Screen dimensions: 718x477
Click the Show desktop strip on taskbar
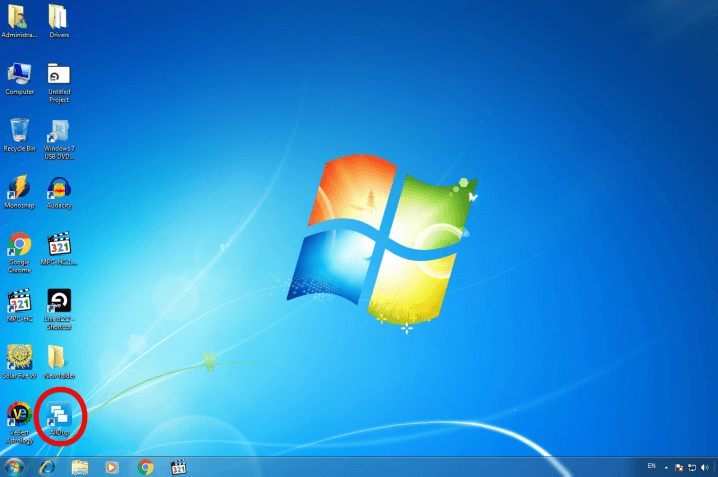(715, 467)
